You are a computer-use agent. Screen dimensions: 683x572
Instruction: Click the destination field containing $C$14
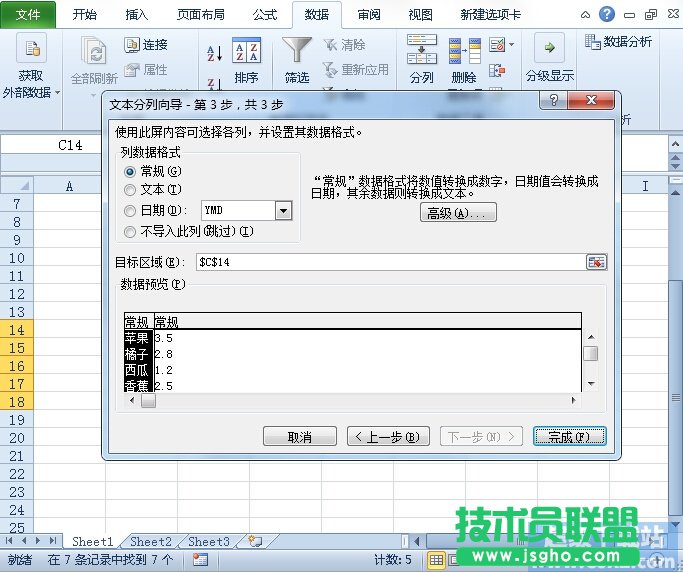(388, 262)
